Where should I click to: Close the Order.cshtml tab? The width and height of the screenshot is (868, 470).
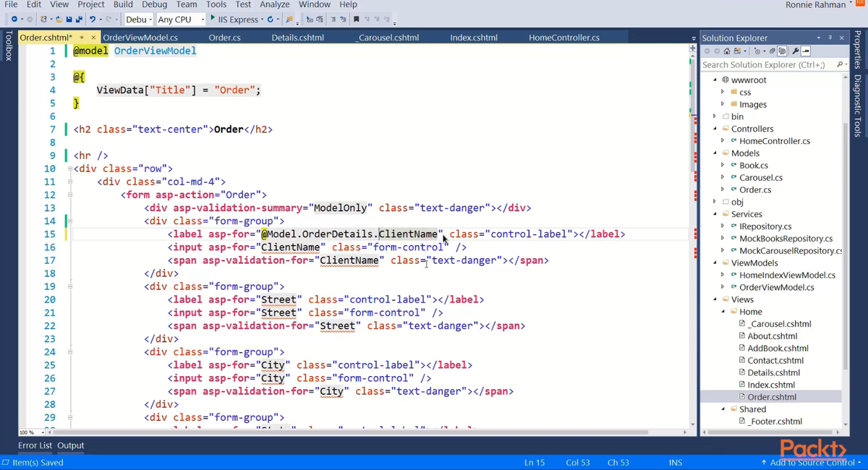coord(93,38)
